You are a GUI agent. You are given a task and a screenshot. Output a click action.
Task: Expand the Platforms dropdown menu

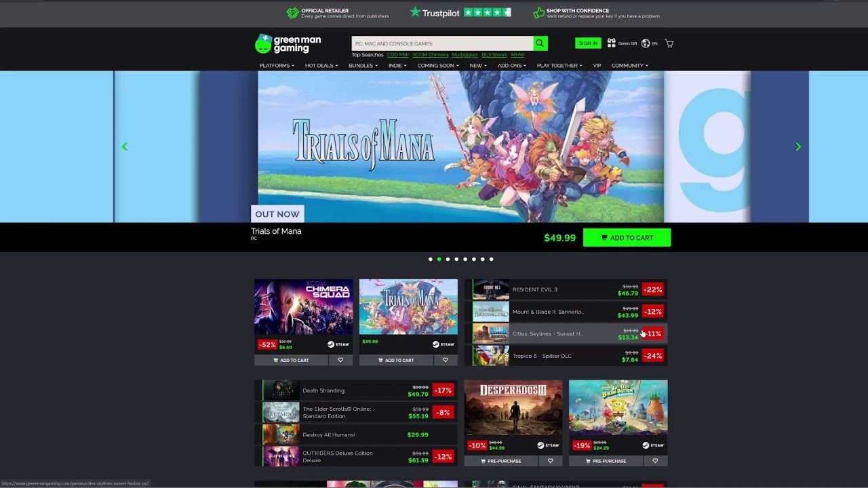tap(277, 66)
